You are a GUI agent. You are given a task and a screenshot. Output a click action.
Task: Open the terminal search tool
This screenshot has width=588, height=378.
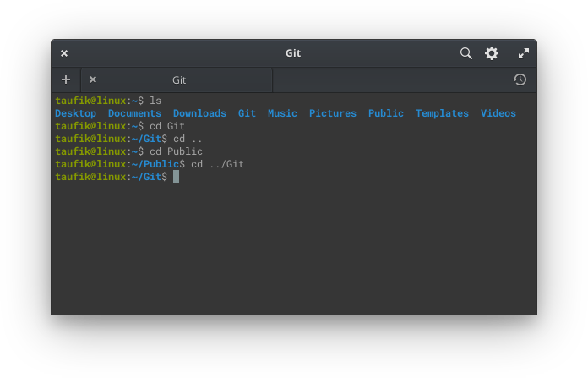pyautogui.click(x=465, y=53)
